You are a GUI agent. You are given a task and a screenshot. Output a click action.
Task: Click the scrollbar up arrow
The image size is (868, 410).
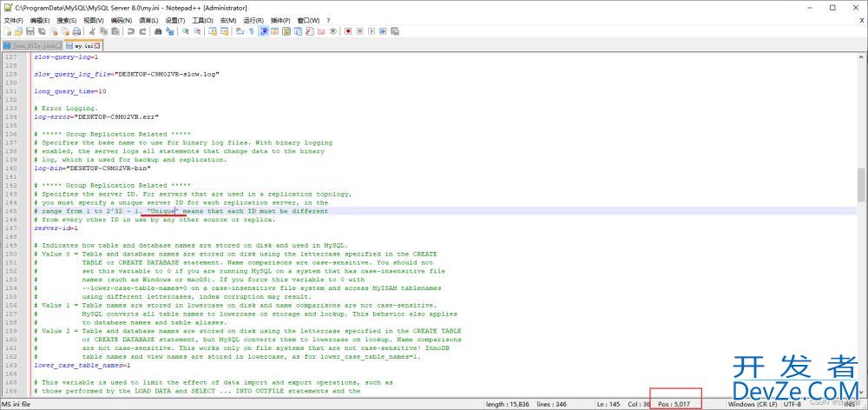point(861,56)
